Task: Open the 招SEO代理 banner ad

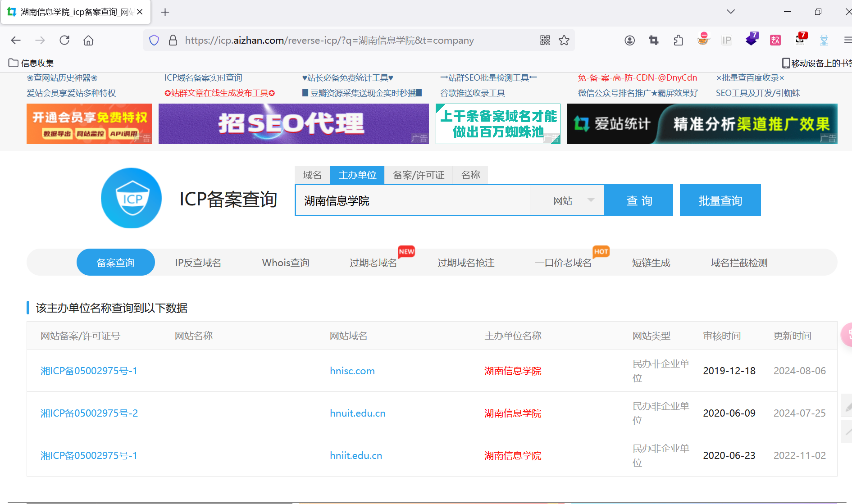Action: 294,124
